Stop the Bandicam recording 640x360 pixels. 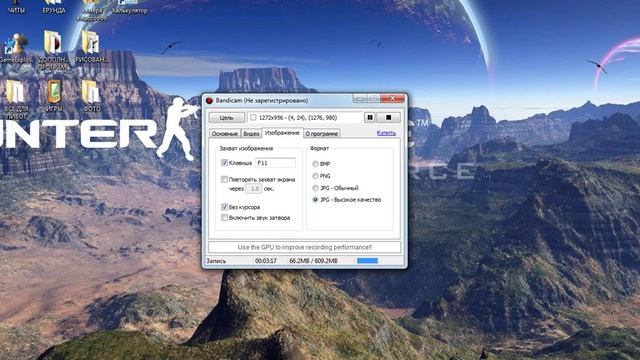[388, 118]
